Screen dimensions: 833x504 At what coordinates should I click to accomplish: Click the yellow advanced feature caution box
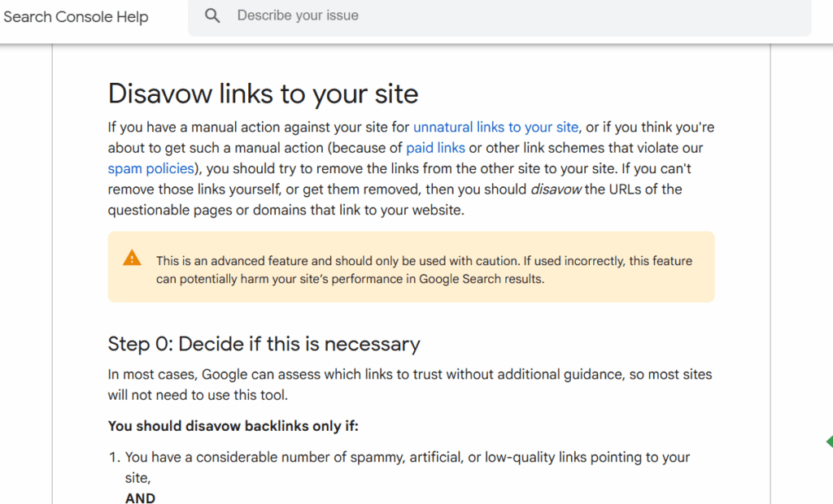click(411, 267)
